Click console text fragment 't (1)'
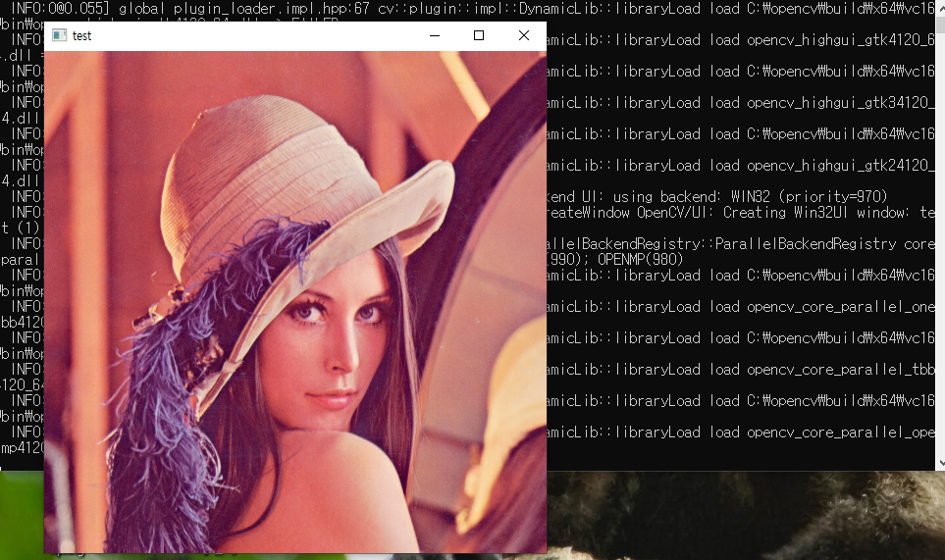This screenshot has width=945, height=560. click(x=20, y=229)
